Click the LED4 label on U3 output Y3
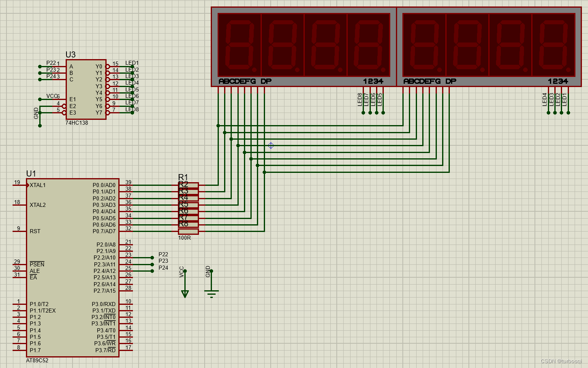Image resolution: width=588 pixels, height=368 pixels. 132,83
